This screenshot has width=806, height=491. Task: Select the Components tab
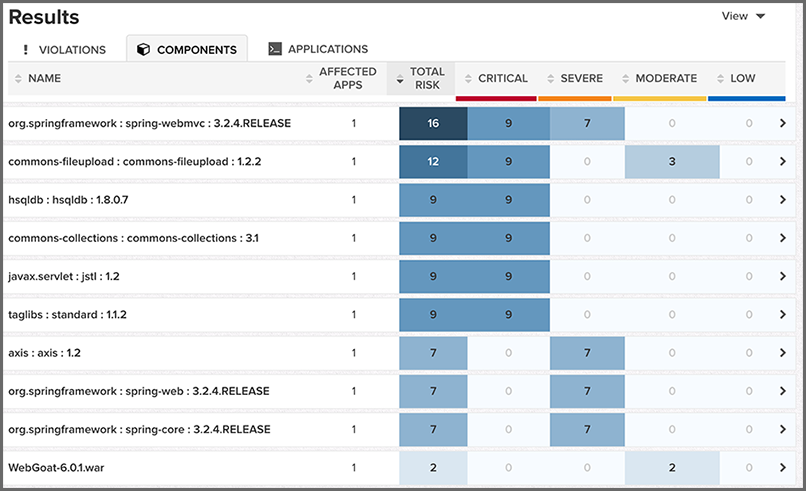pos(187,49)
